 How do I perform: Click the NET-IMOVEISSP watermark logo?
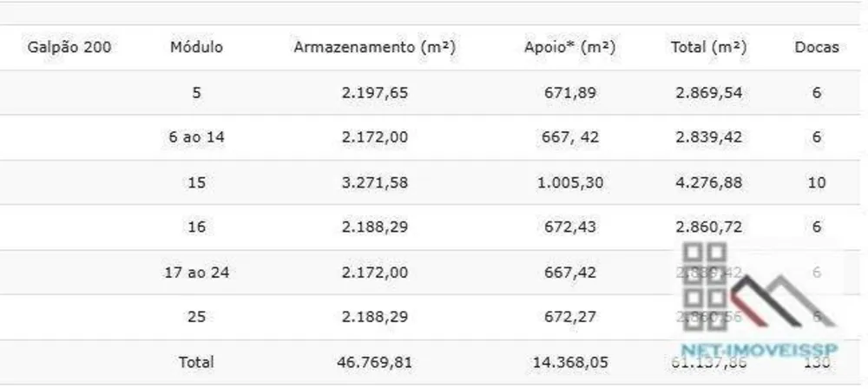click(x=759, y=300)
